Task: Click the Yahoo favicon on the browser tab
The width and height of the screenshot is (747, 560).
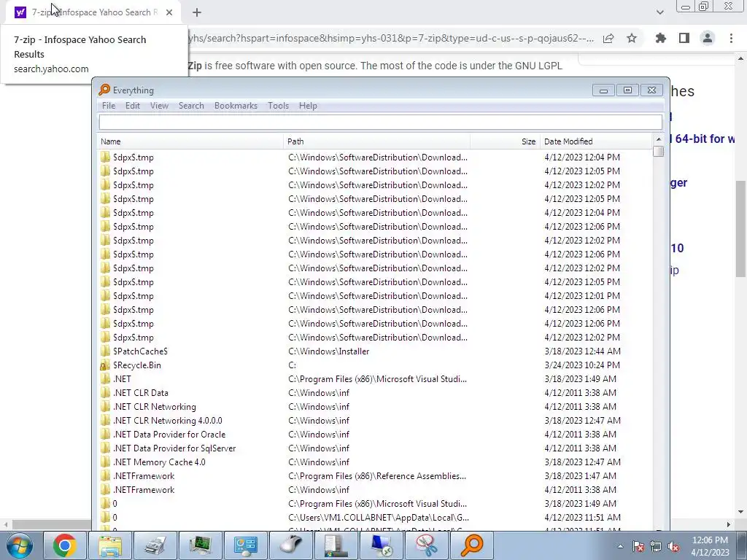Action: [20, 12]
